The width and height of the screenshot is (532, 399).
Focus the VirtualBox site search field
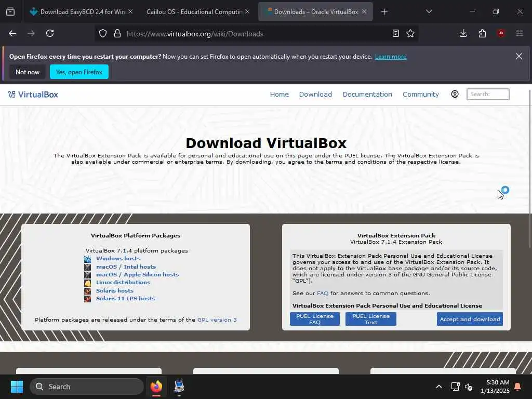click(x=488, y=94)
